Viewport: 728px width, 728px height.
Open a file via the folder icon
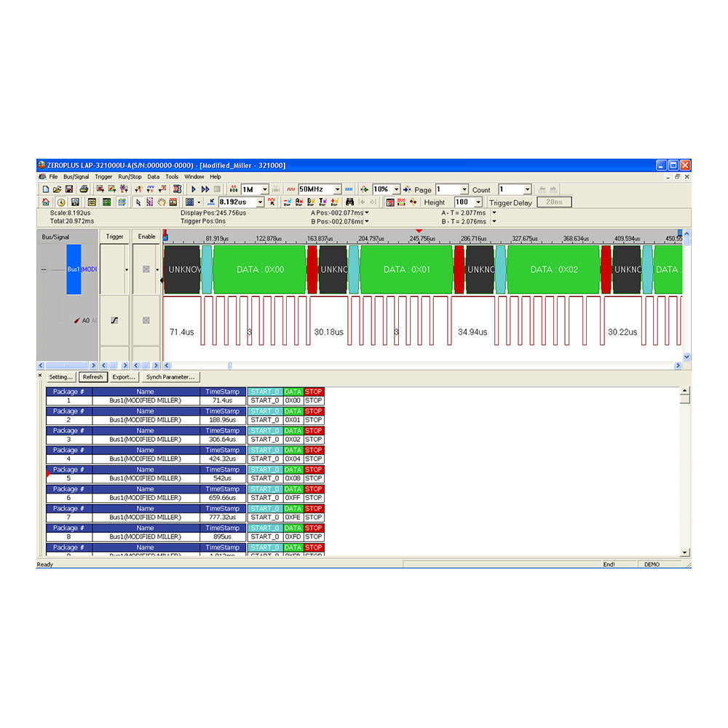(x=57, y=189)
